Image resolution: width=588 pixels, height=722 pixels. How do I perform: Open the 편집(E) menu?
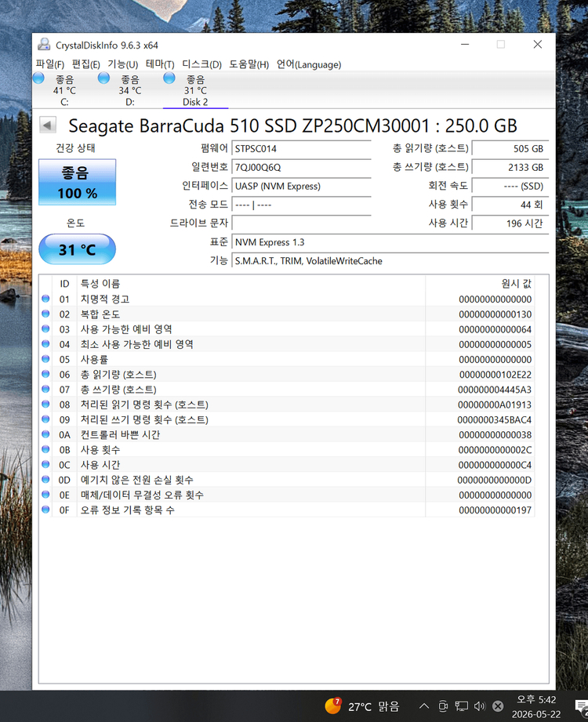point(85,64)
